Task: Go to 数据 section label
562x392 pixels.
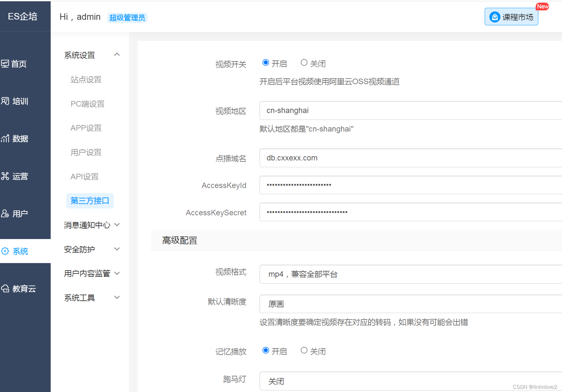Action: tap(20, 139)
